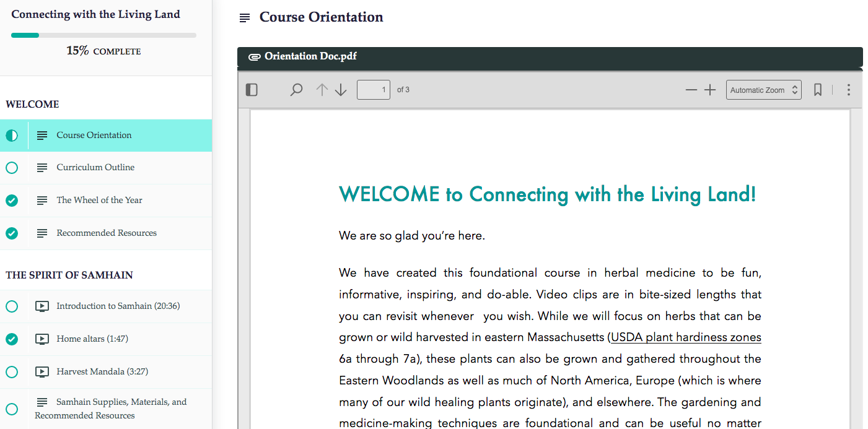Open the Automatic Zoom dropdown
The image size is (868, 429).
click(x=764, y=90)
